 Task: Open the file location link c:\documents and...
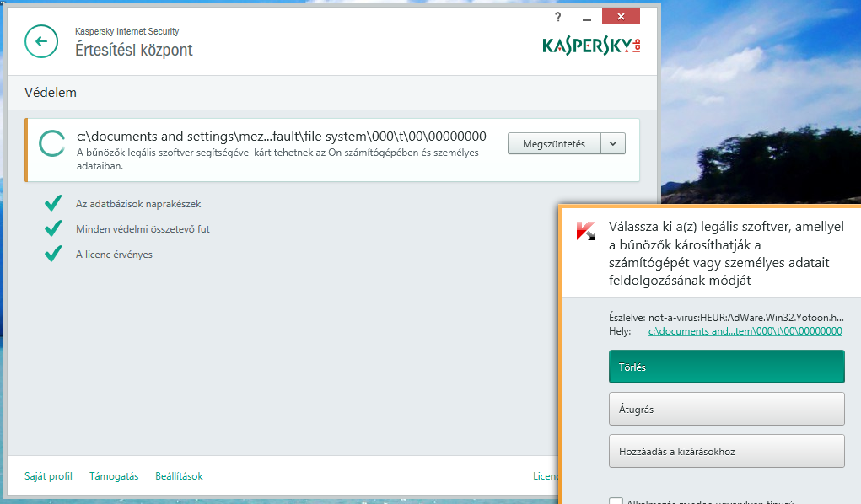click(x=745, y=331)
